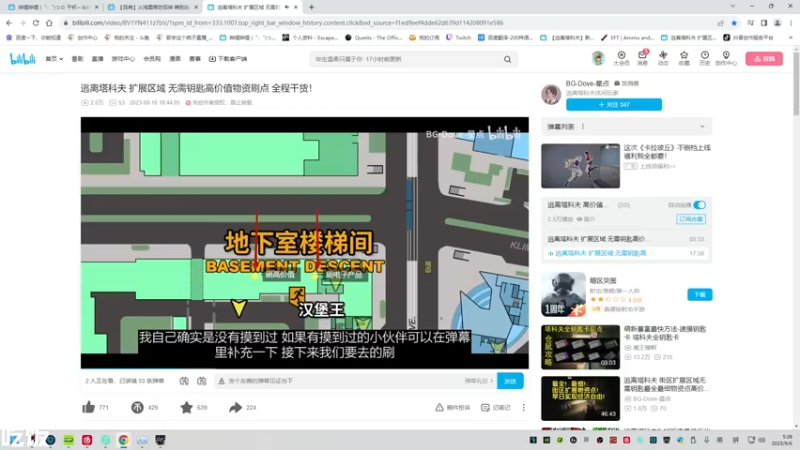Open BG-Dove-星点 uploader name link
This screenshot has height=450, width=800.
coord(587,83)
